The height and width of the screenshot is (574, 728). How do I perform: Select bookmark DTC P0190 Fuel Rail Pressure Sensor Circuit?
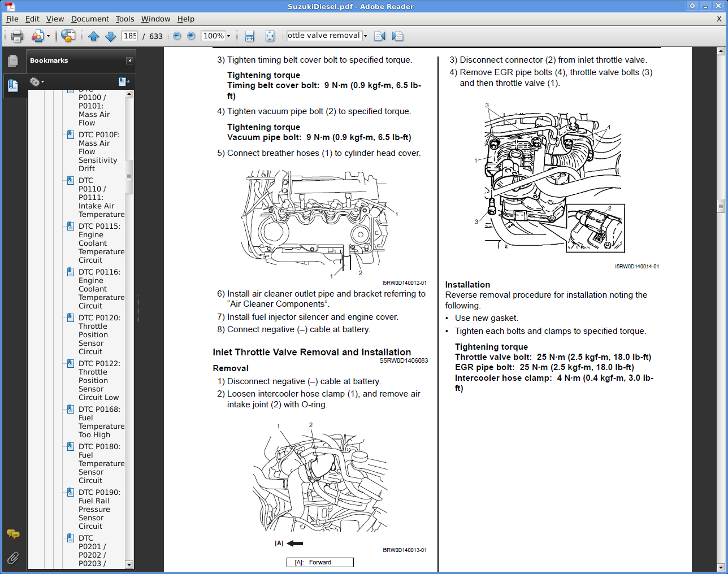click(x=99, y=509)
